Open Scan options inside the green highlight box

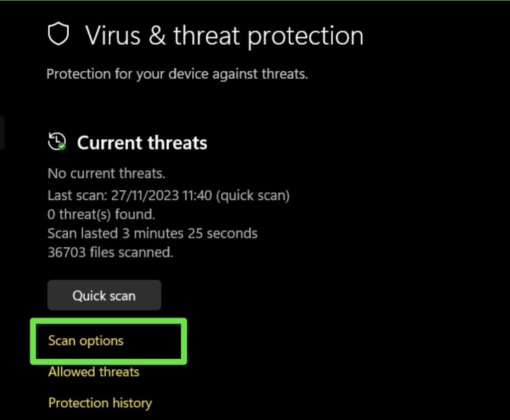pyautogui.click(x=86, y=341)
